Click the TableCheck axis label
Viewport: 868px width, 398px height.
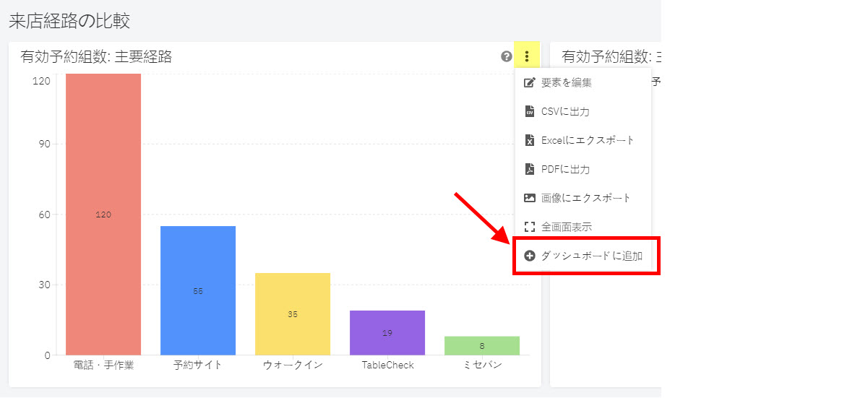point(387,365)
